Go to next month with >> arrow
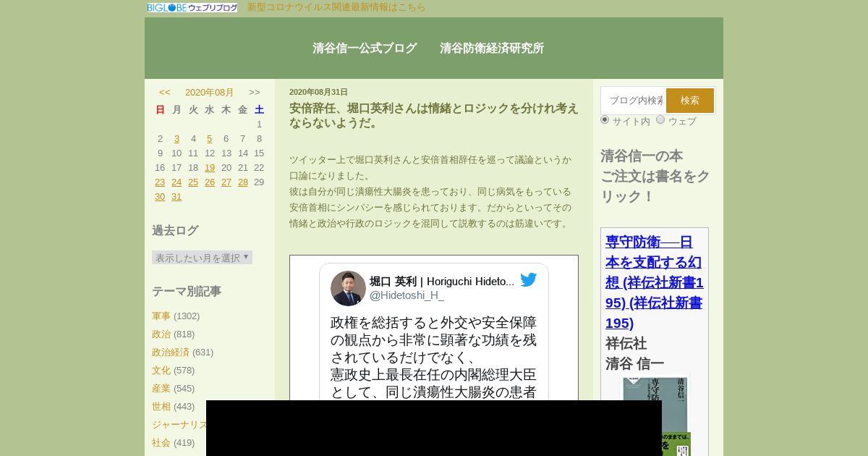 click(255, 93)
